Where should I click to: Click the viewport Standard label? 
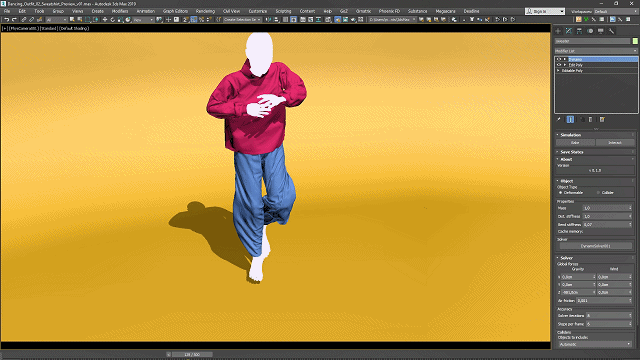pos(49,29)
